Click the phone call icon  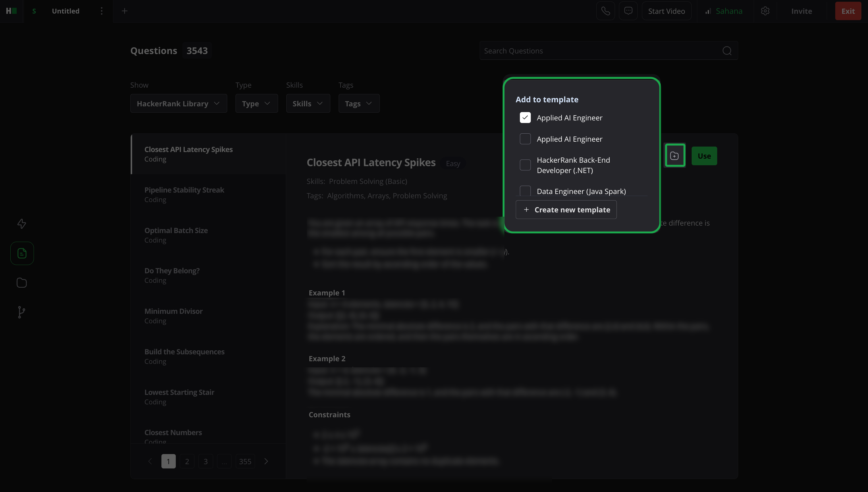tap(605, 11)
